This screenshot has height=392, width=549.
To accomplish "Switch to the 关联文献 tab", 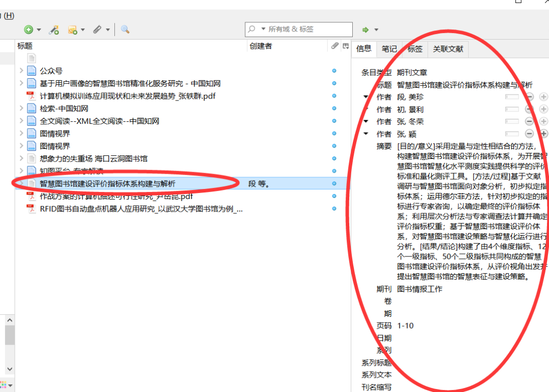I will [448, 49].
